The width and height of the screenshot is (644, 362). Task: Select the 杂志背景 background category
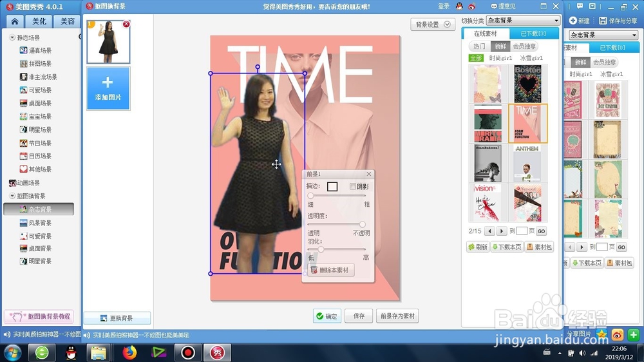[39, 209]
